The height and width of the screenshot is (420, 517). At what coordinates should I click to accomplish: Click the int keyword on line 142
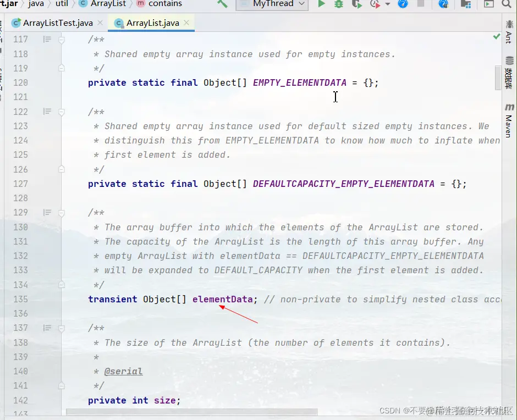140,401
